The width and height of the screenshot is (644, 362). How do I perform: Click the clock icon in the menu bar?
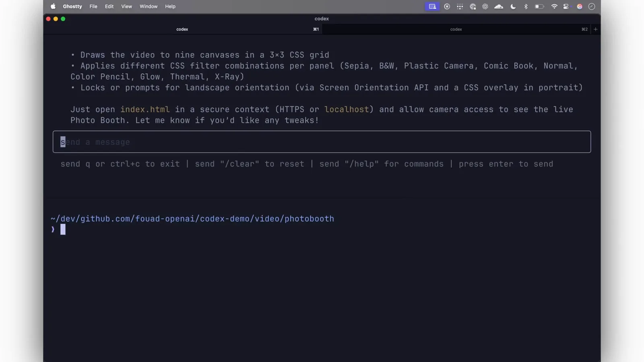[592, 6]
